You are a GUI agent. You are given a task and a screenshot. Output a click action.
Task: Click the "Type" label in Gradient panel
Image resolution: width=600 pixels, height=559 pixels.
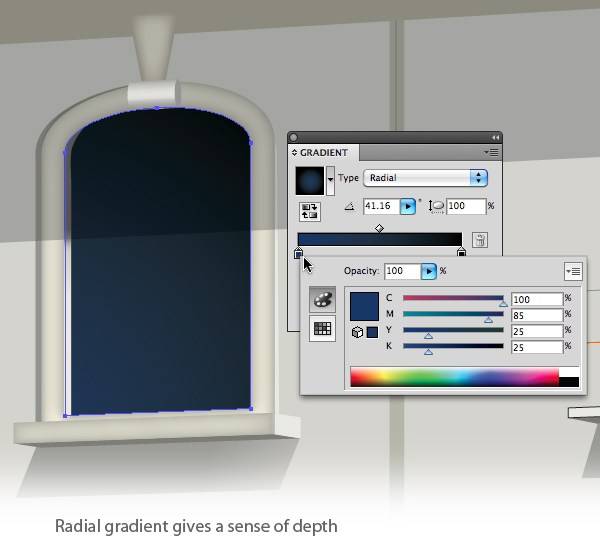click(348, 178)
